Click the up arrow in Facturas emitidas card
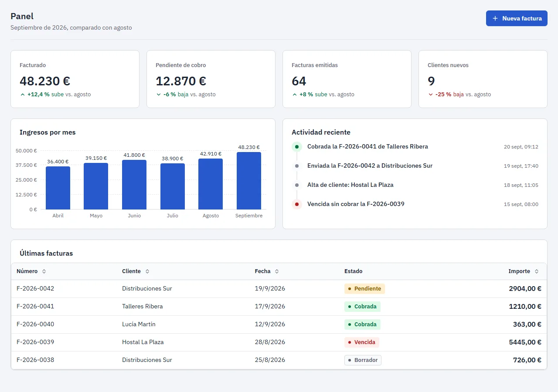Viewport: 558px width, 392px height. 295,95
